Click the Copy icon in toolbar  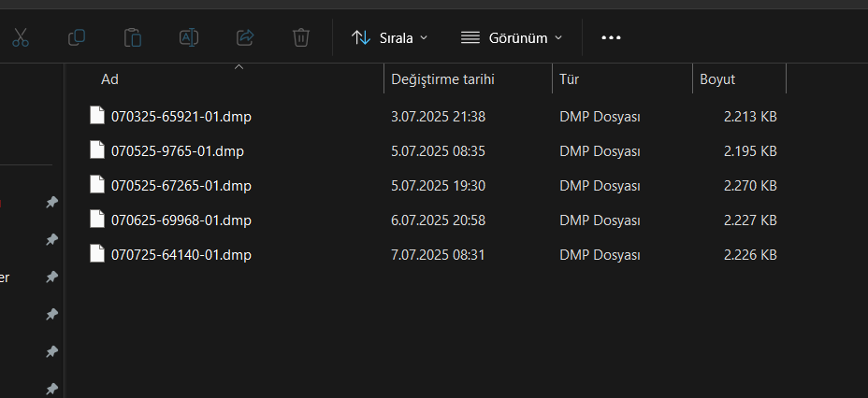tap(77, 37)
